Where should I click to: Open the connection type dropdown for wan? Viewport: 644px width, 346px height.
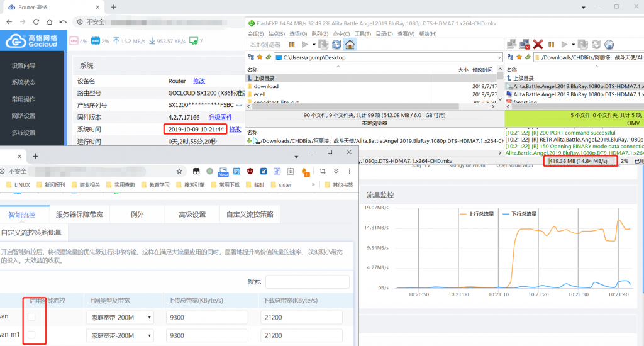click(120, 318)
